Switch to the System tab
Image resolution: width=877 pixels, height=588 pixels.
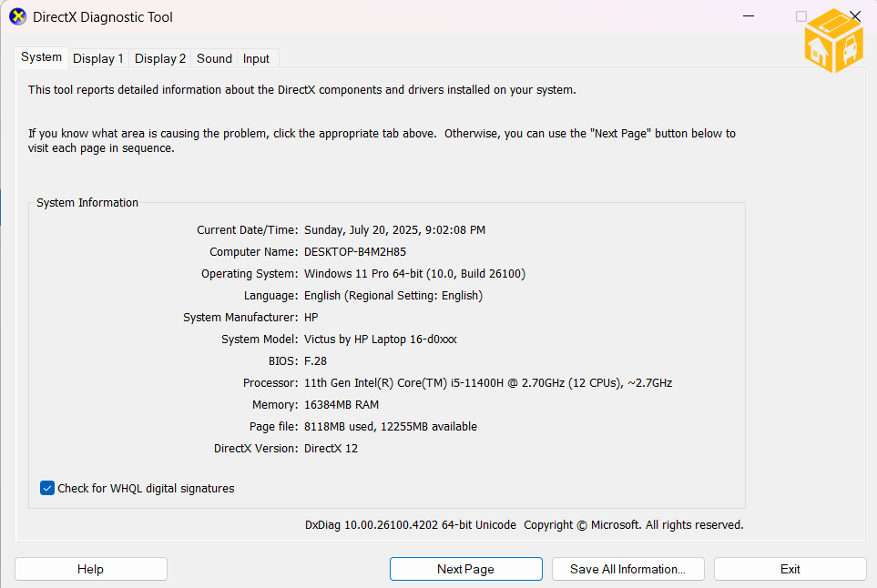click(x=42, y=57)
